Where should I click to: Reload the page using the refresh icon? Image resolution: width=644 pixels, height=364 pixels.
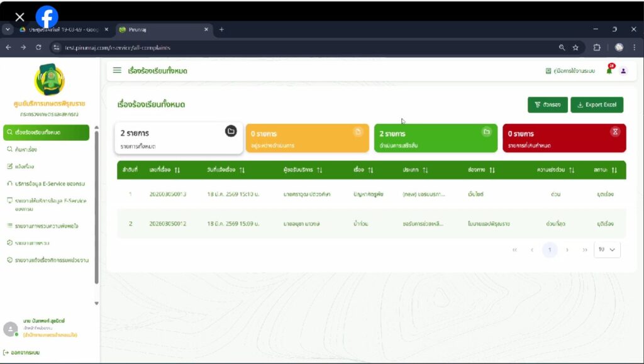click(x=38, y=47)
